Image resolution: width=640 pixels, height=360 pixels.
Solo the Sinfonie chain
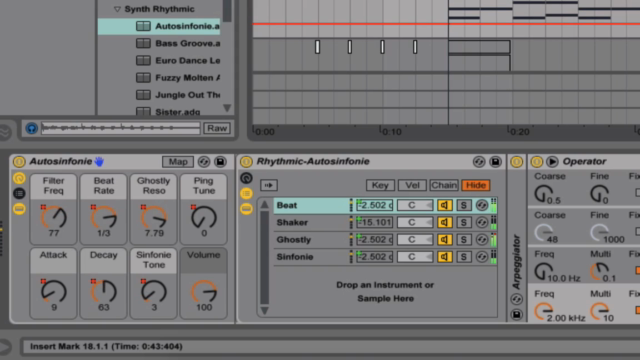[463, 257]
